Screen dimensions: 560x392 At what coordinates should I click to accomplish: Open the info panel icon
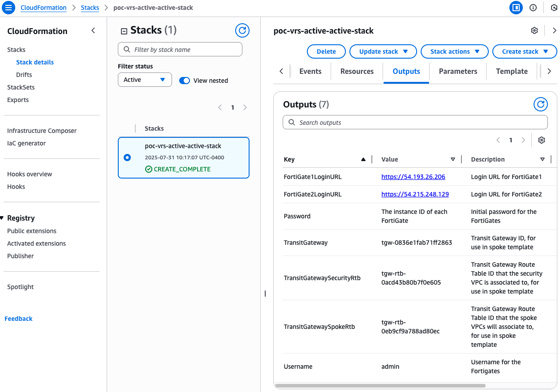[x=533, y=8]
